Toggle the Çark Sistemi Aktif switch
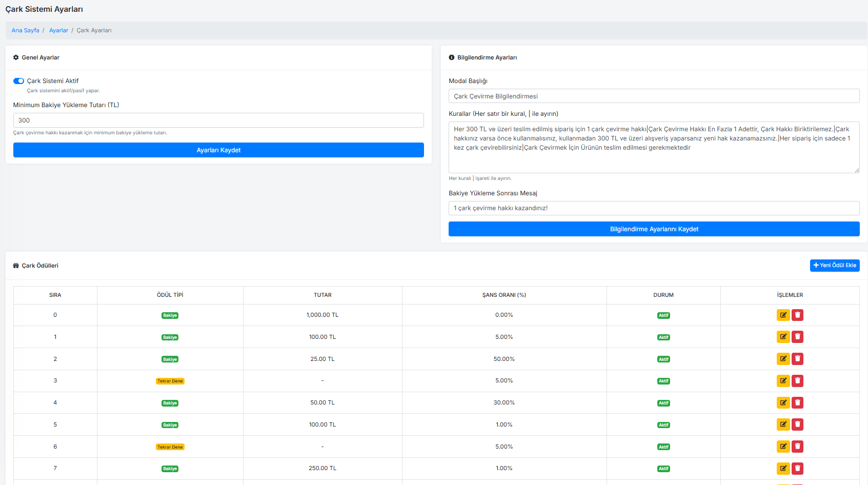868x485 pixels. coord(18,81)
